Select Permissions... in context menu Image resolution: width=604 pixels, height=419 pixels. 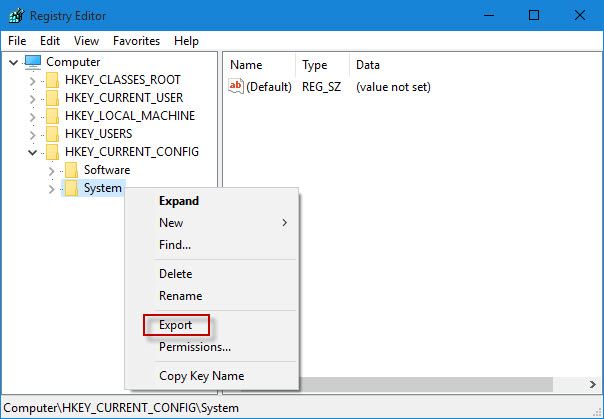click(194, 347)
